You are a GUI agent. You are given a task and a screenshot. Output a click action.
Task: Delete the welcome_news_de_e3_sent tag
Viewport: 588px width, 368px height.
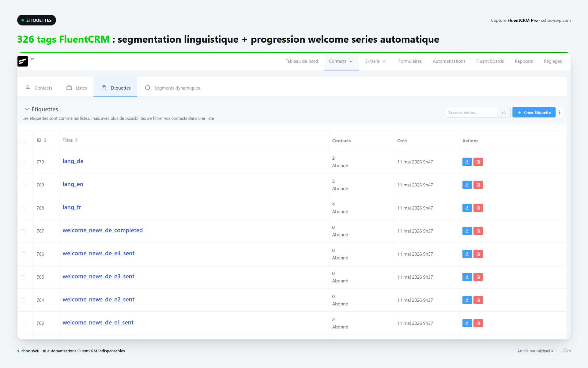(x=478, y=277)
